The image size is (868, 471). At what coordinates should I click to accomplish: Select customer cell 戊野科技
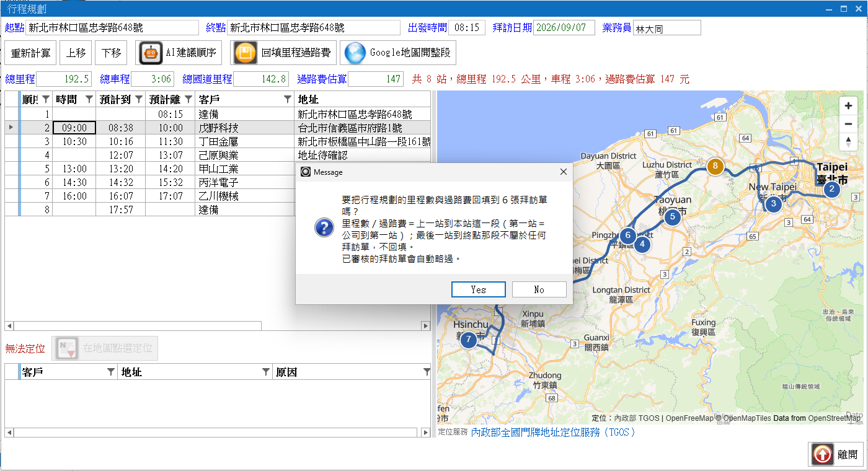pos(245,128)
